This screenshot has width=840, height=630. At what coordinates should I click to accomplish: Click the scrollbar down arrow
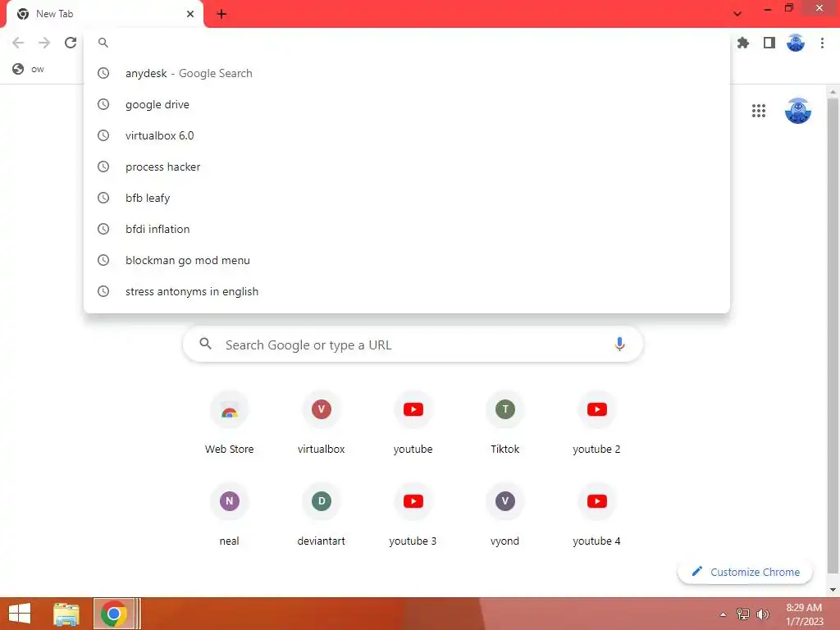[x=833, y=590]
